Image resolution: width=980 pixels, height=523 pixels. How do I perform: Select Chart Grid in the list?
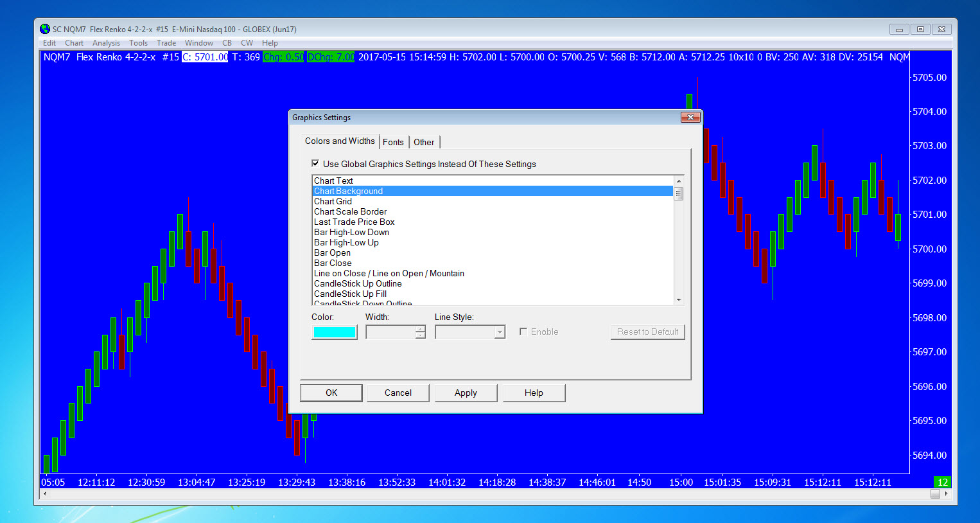tap(493, 201)
